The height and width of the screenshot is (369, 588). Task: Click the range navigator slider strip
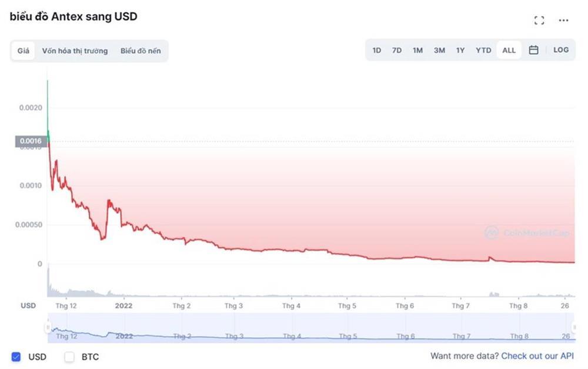coord(310,328)
